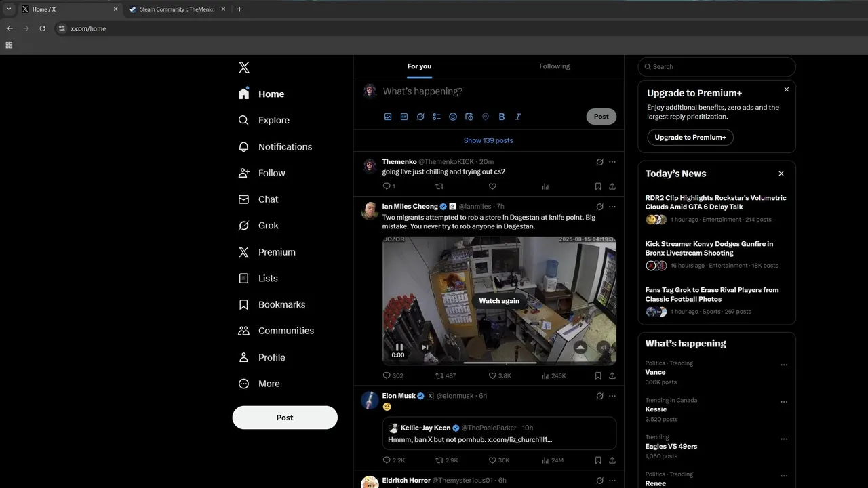Open the Explore page
This screenshot has height=488, width=868.
click(x=264, y=120)
